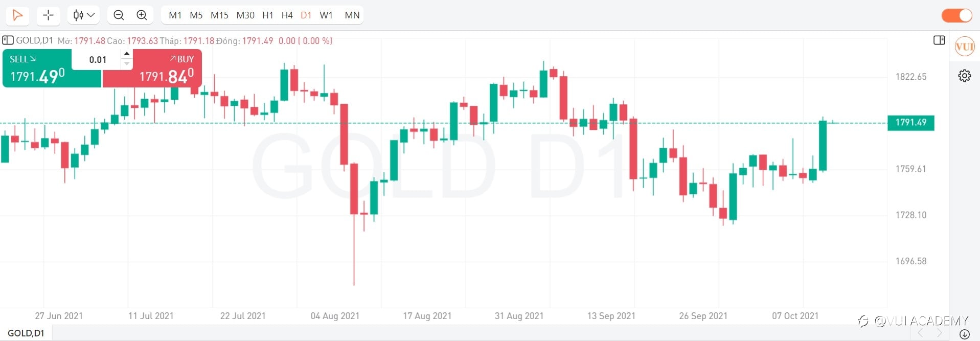Select the GOLD,D1 bottom chart tab

[26, 333]
